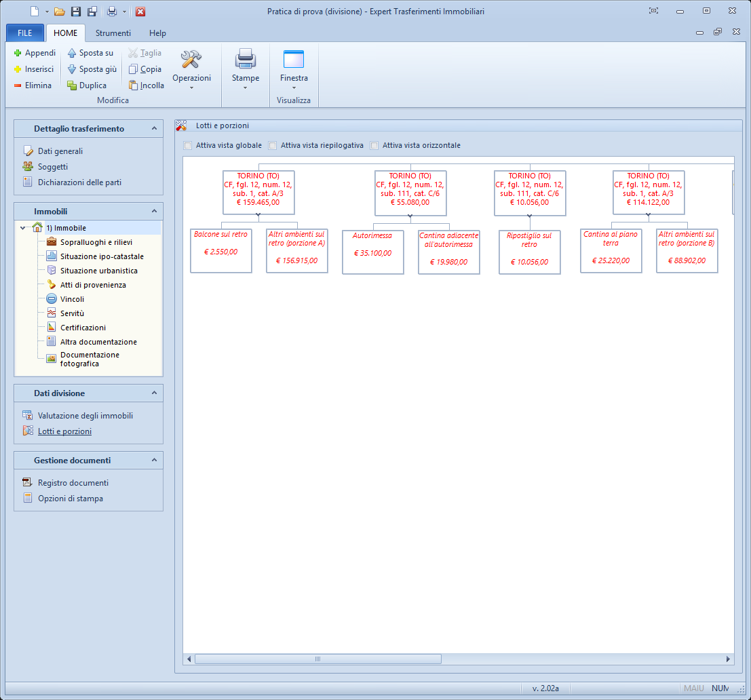The height and width of the screenshot is (700, 751).
Task: Open the Stampe printer icon
Action: [x=246, y=60]
